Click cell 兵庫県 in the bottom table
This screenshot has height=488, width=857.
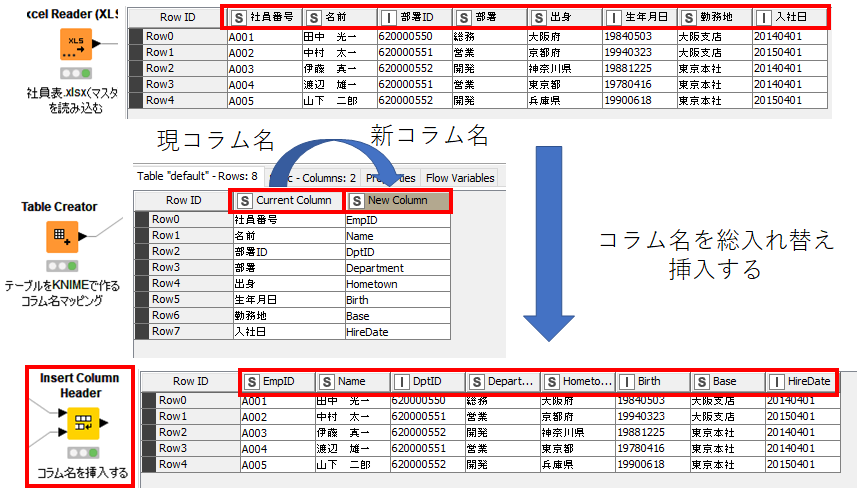point(578,465)
